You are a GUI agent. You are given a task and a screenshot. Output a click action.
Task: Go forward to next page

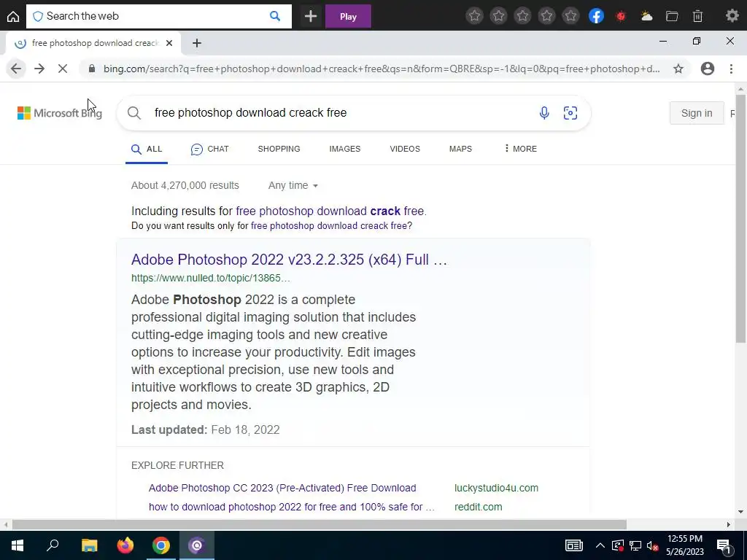pyautogui.click(x=39, y=69)
